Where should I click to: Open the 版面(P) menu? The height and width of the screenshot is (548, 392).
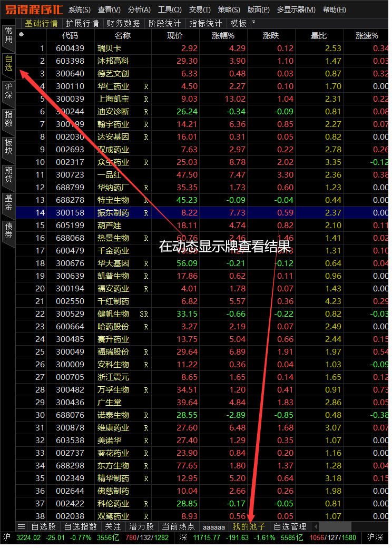259,10
